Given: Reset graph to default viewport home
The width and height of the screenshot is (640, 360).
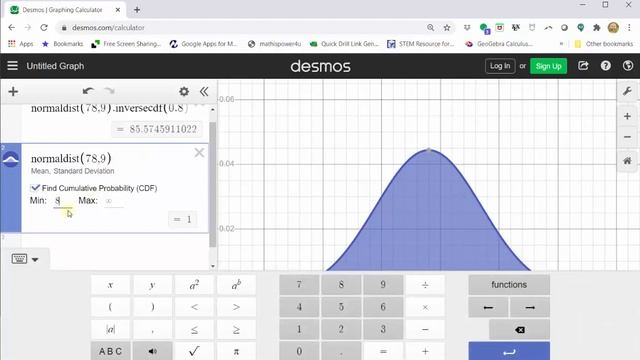Looking at the screenshot, I should point(627,161).
